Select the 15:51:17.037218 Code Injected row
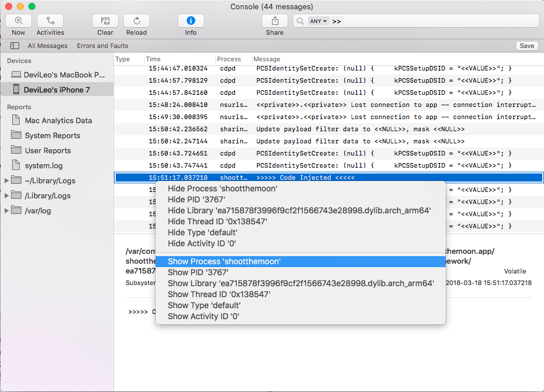Viewport: 544px width, 392px height. [329, 177]
